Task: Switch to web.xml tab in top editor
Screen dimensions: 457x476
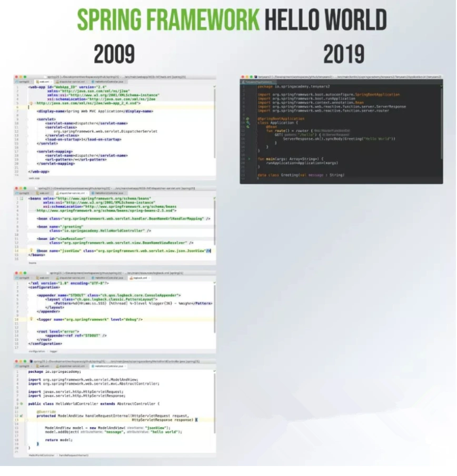Action: click(x=42, y=82)
